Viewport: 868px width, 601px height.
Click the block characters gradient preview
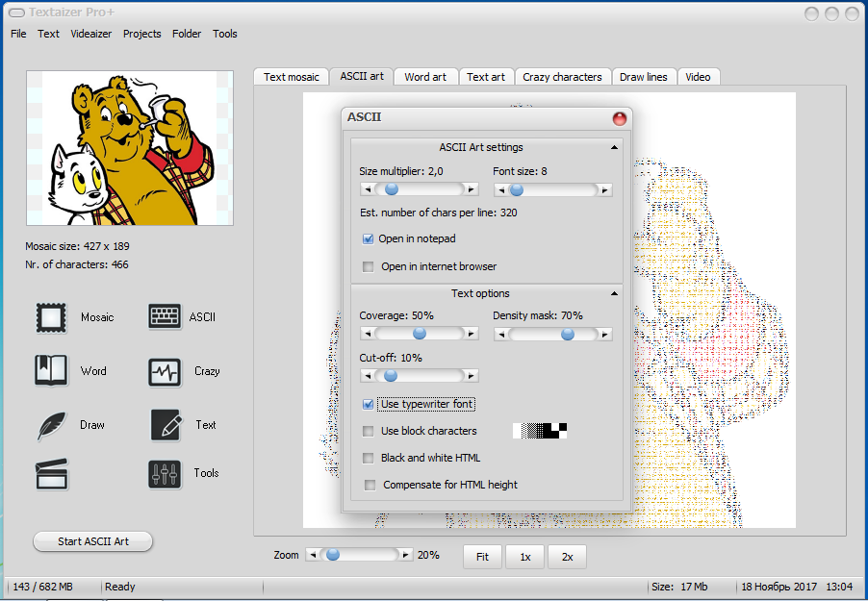coord(540,431)
